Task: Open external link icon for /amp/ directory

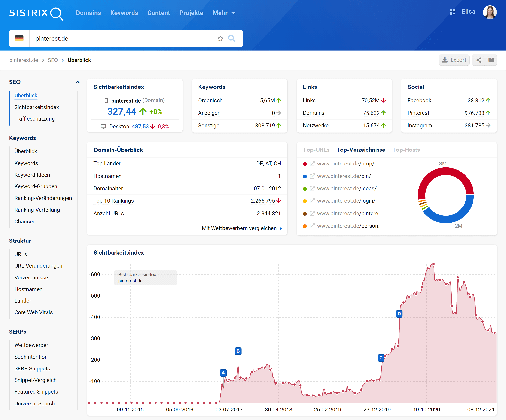Action: pos(312,164)
